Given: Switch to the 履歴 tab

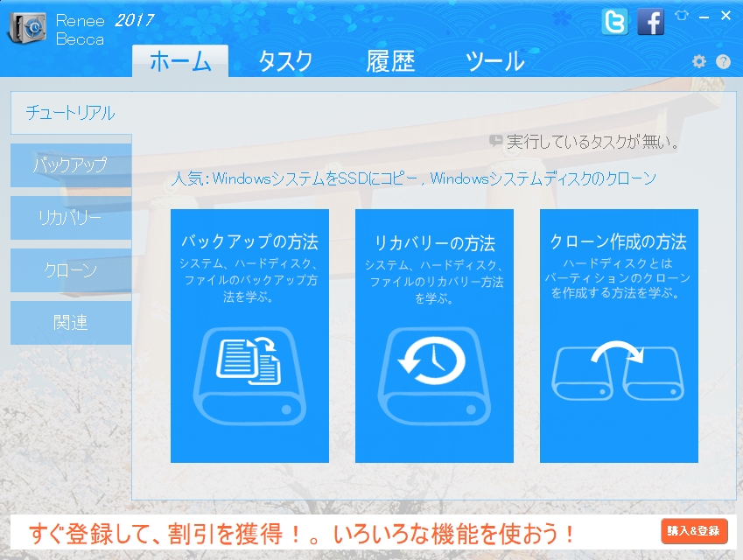Looking at the screenshot, I should coord(390,60).
